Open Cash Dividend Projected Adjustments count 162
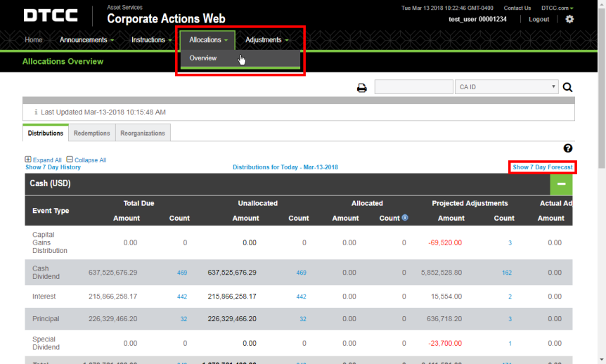 pyautogui.click(x=507, y=273)
